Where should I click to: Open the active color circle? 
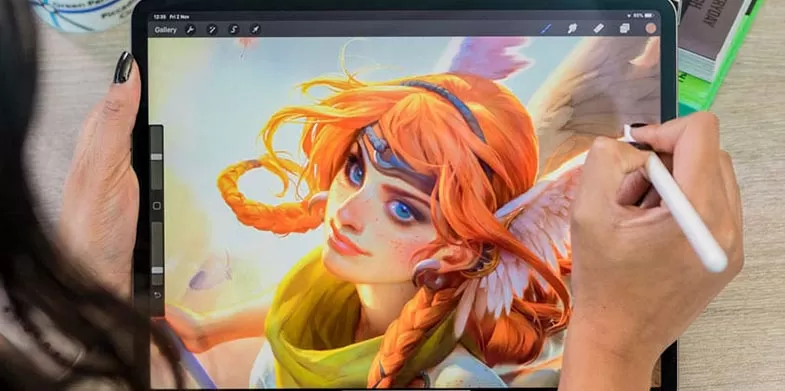coord(650,29)
